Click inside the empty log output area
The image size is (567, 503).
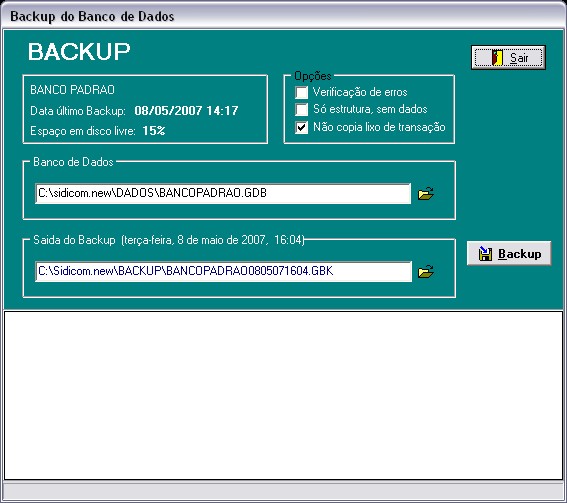pos(284,395)
